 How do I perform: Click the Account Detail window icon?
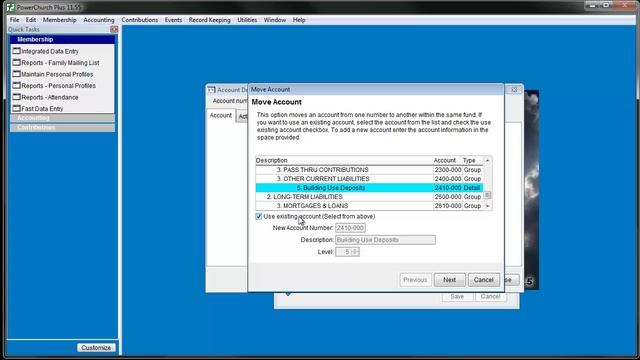click(211, 90)
